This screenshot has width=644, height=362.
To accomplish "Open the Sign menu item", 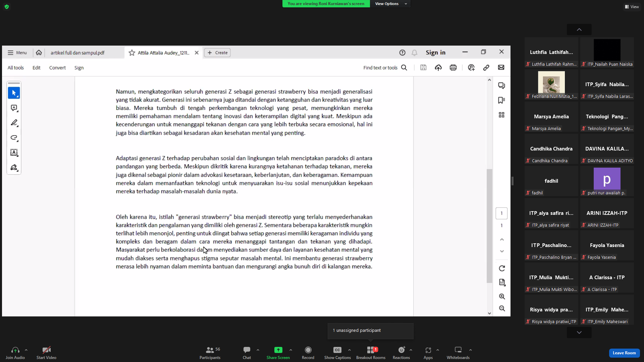I will pyautogui.click(x=79, y=68).
